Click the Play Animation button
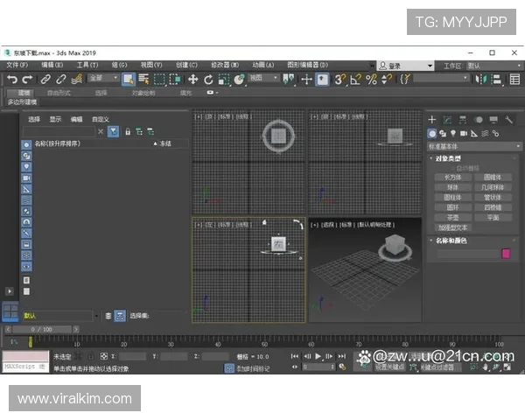 318,357
